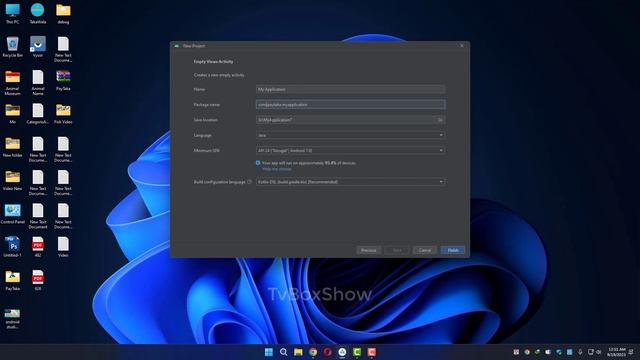Select the PayTaka WinRAR archive icon
Image resolution: width=640 pixels, height=360 pixels.
[63, 80]
